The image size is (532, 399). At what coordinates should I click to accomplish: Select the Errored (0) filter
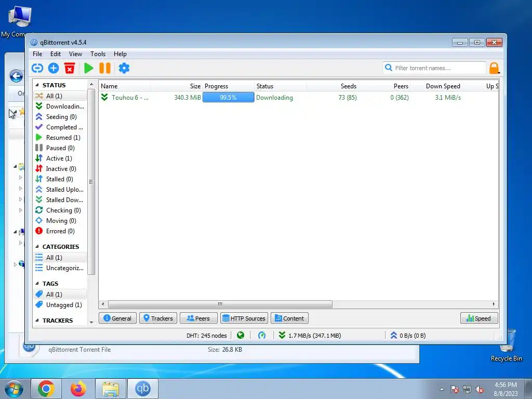tap(60, 231)
